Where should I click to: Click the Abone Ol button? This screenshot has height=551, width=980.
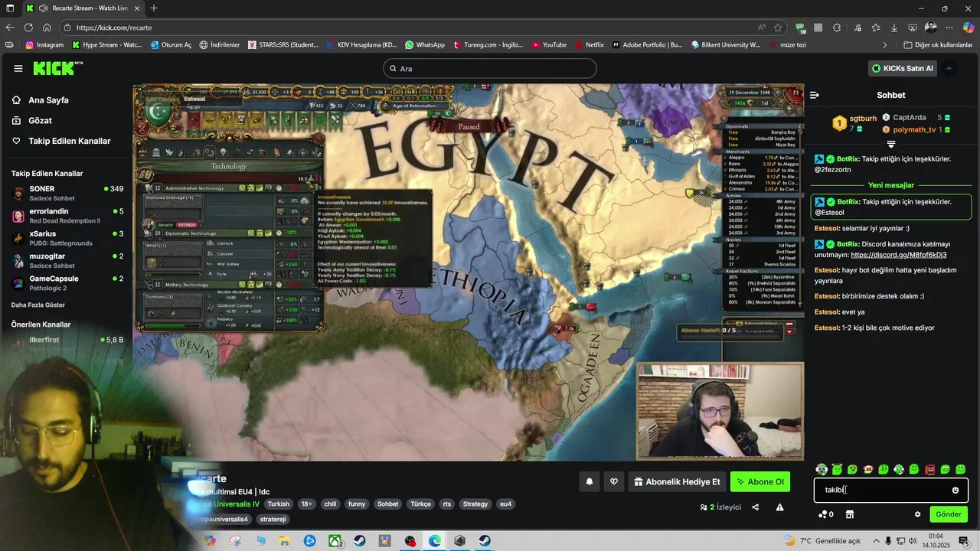pos(760,481)
